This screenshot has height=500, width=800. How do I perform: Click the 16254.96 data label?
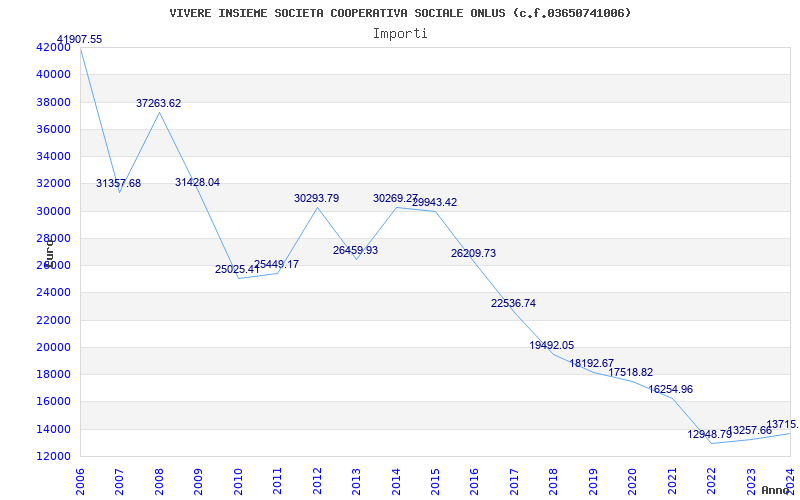click(x=670, y=389)
